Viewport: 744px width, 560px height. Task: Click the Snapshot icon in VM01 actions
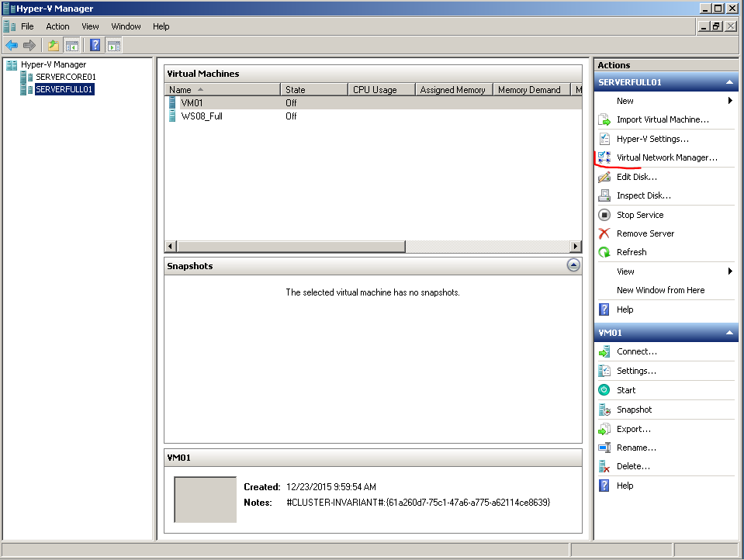(604, 410)
